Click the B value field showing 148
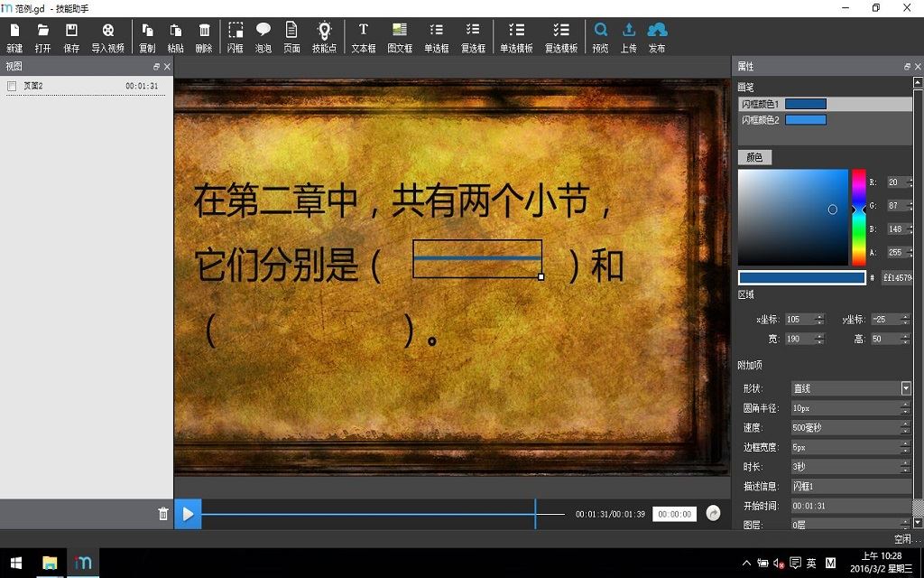 coord(897,228)
